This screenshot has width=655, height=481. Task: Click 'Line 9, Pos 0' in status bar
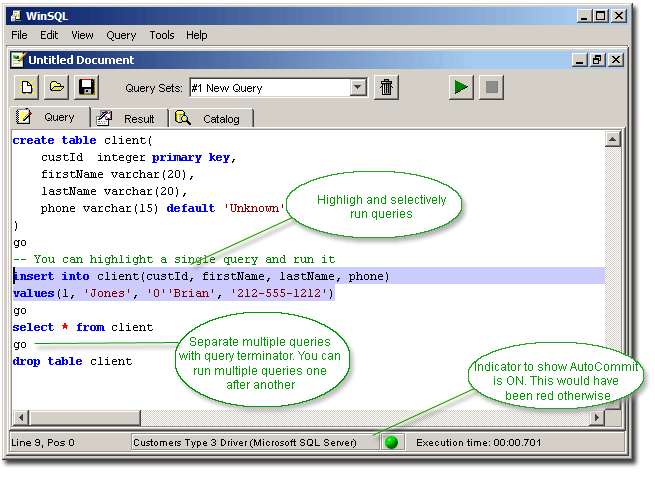tap(43, 442)
